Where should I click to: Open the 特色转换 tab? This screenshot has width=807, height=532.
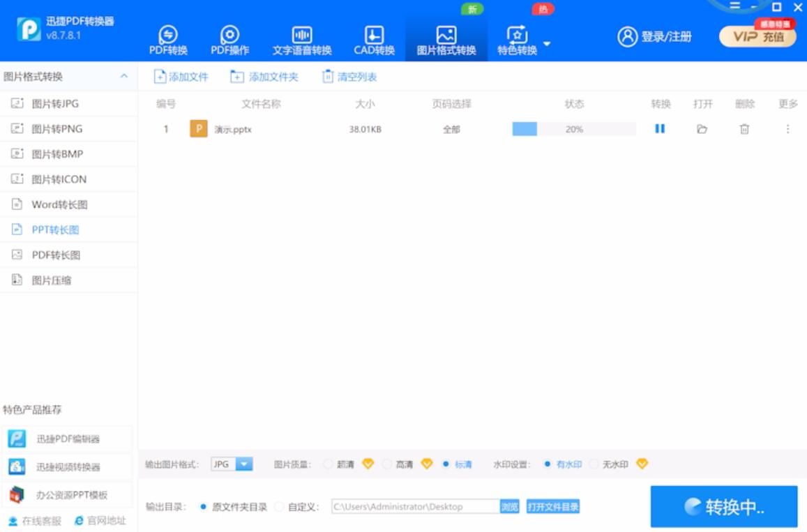click(x=518, y=40)
